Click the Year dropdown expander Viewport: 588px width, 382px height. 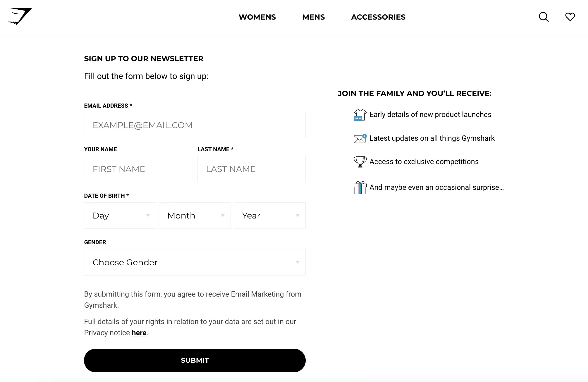(298, 216)
